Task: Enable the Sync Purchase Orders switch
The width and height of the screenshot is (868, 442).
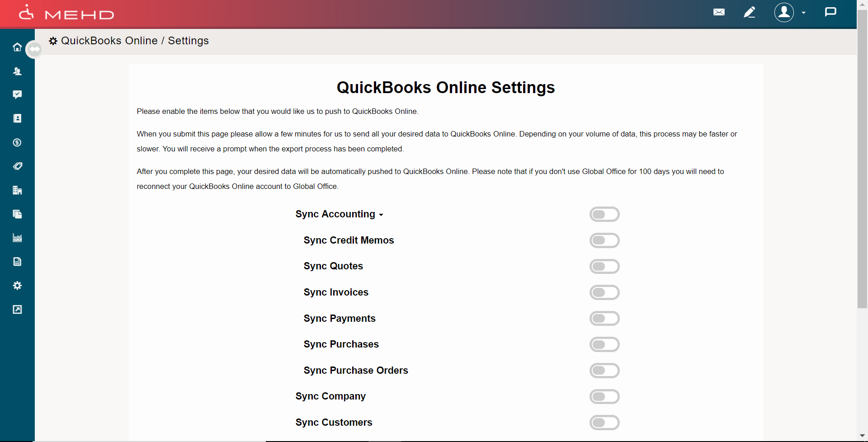Action: 604,371
